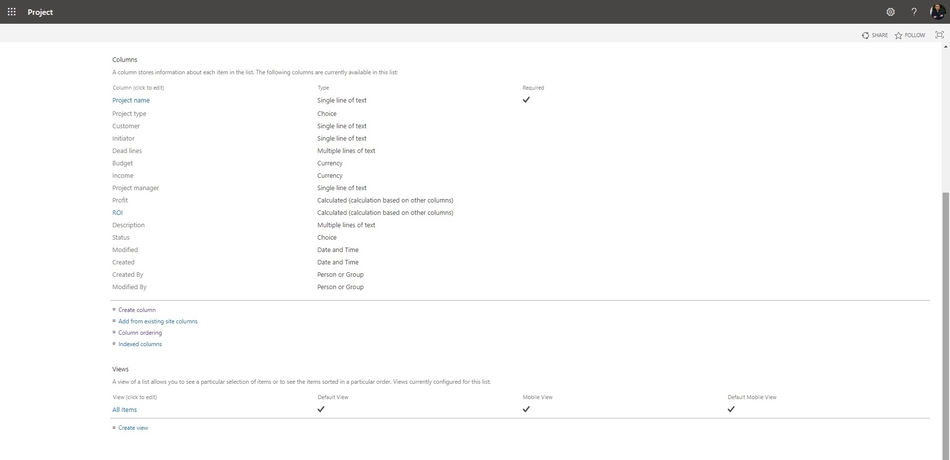Click Date and Time beside Modified
The width and height of the screenshot is (950, 460).
pos(338,250)
